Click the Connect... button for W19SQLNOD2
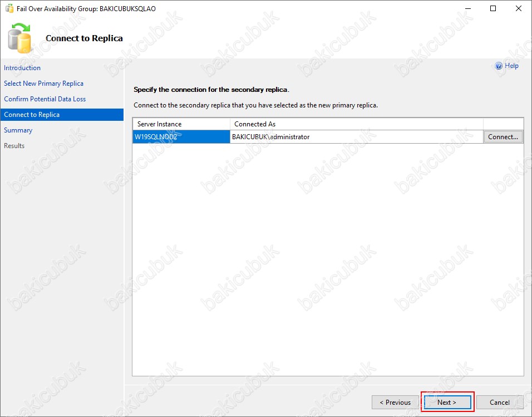532x417 pixels. (503, 137)
